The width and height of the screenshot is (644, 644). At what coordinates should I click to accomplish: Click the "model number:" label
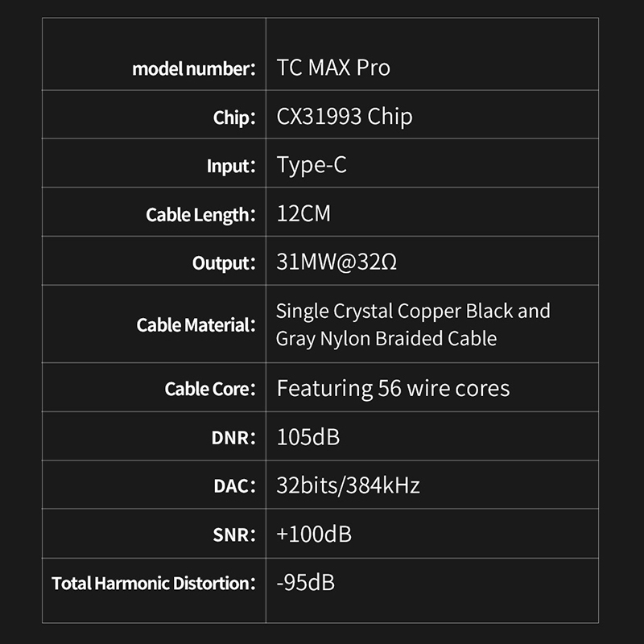pyautogui.click(x=193, y=68)
